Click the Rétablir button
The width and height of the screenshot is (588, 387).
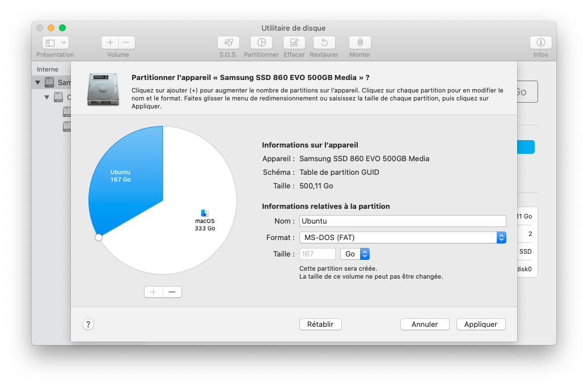[320, 325]
